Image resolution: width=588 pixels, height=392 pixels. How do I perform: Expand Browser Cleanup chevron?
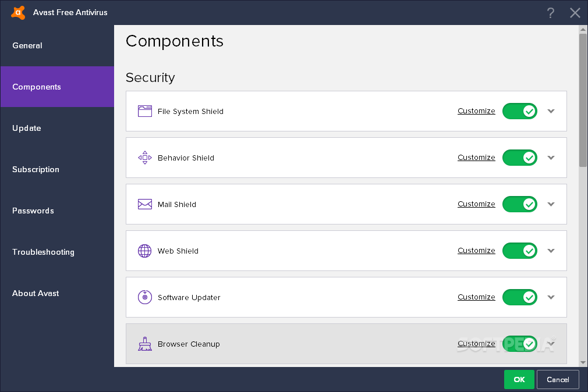551,344
